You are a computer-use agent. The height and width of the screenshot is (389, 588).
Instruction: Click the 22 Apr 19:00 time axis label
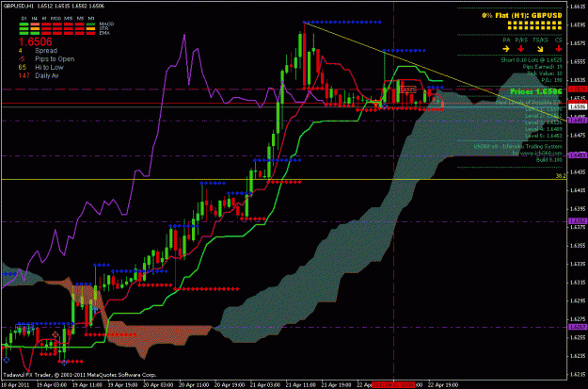click(x=443, y=385)
